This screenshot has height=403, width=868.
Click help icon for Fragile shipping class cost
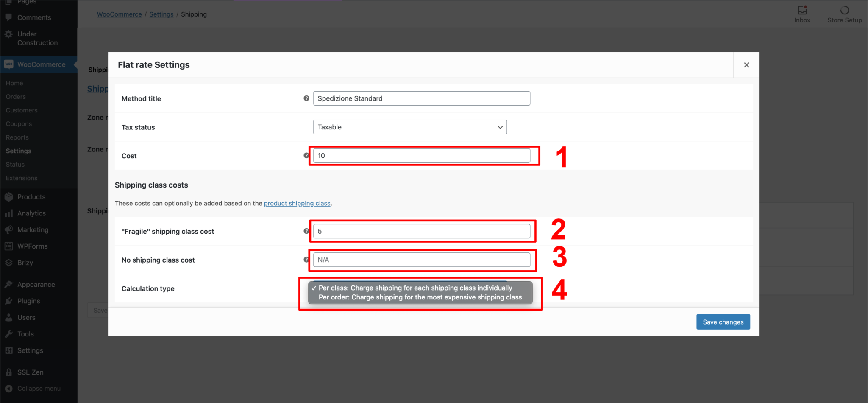pos(306,231)
